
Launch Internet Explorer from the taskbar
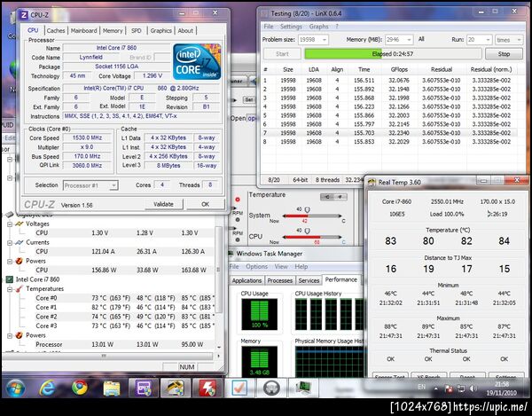(47, 388)
